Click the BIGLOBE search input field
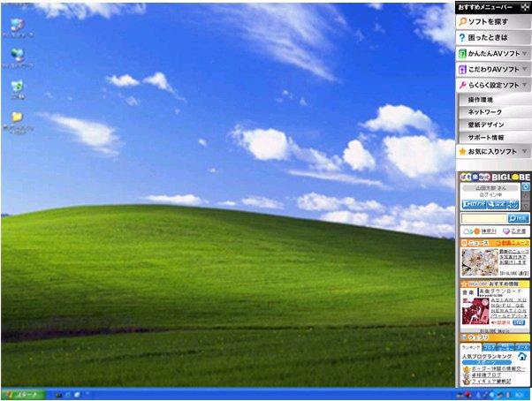This screenshot has height=401, width=532. [484, 218]
